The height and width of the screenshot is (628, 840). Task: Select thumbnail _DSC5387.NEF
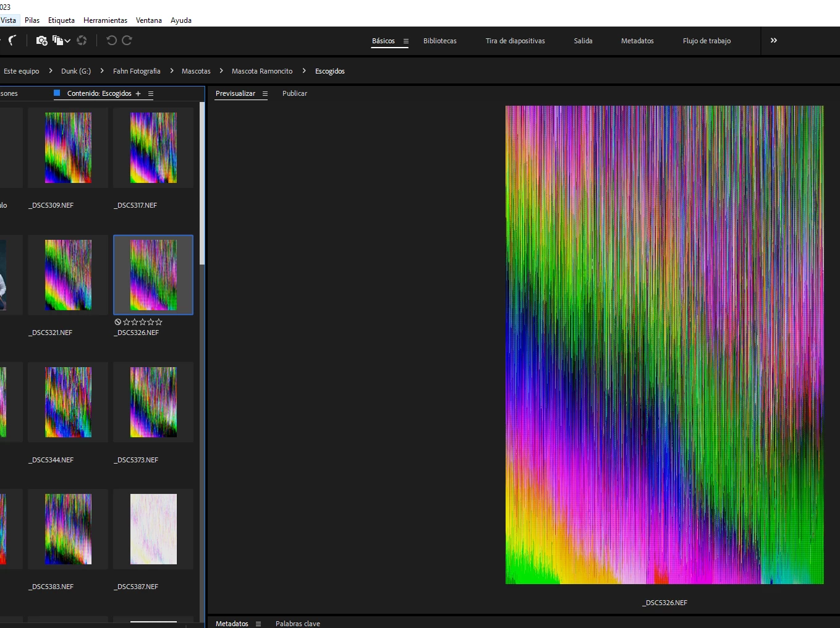[x=153, y=529]
